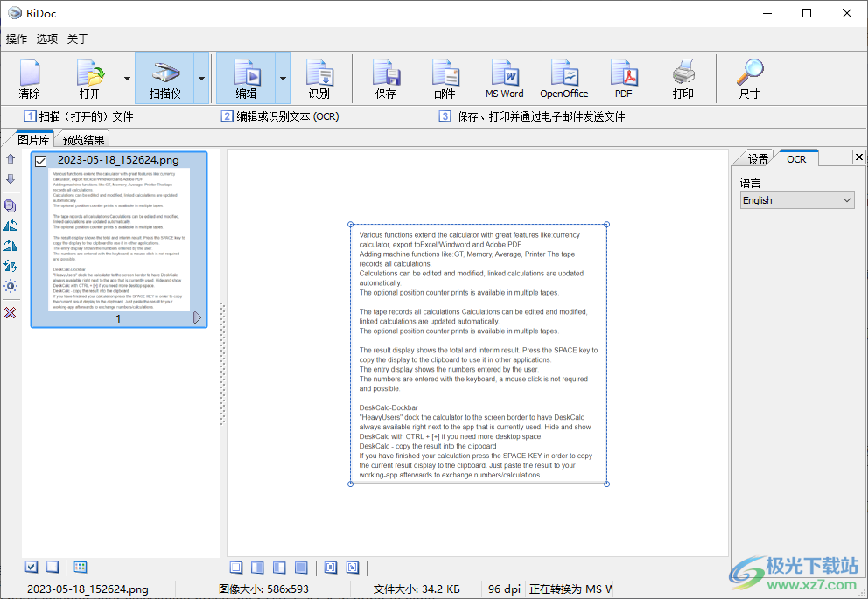Viewport: 868px width, 599px height.
Task: Move image down with the down arrow
Action: (x=10, y=179)
